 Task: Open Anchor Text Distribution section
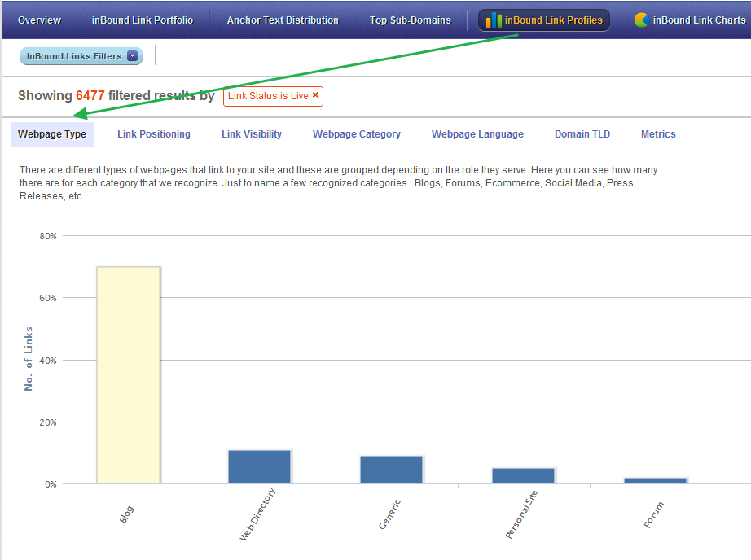pos(283,20)
